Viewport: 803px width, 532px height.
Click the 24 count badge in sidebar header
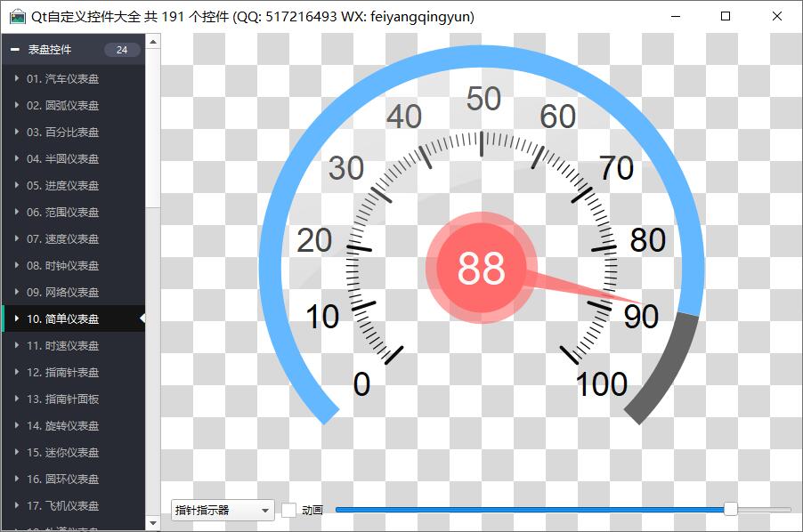click(122, 50)
